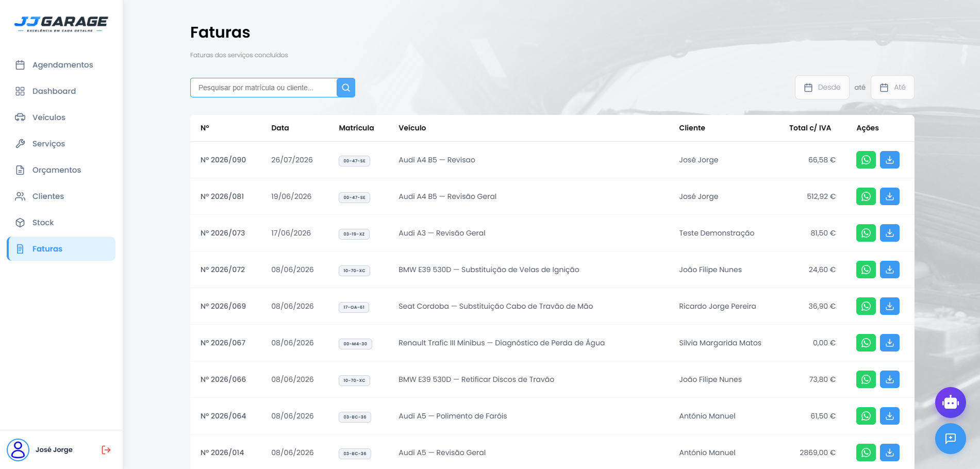Open the Stock section
Viewport: 980px width, 469px height.
(x=61, y=223)
